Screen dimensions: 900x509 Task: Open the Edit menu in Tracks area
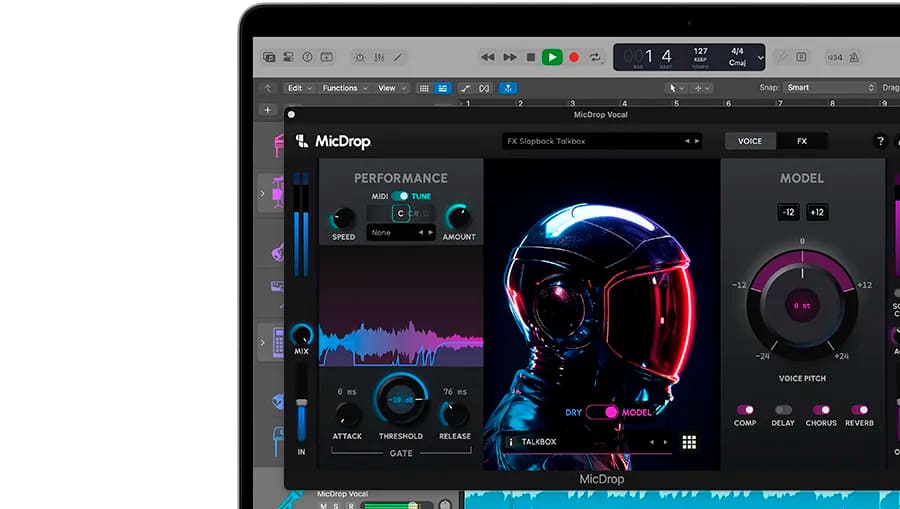[298, 88]
